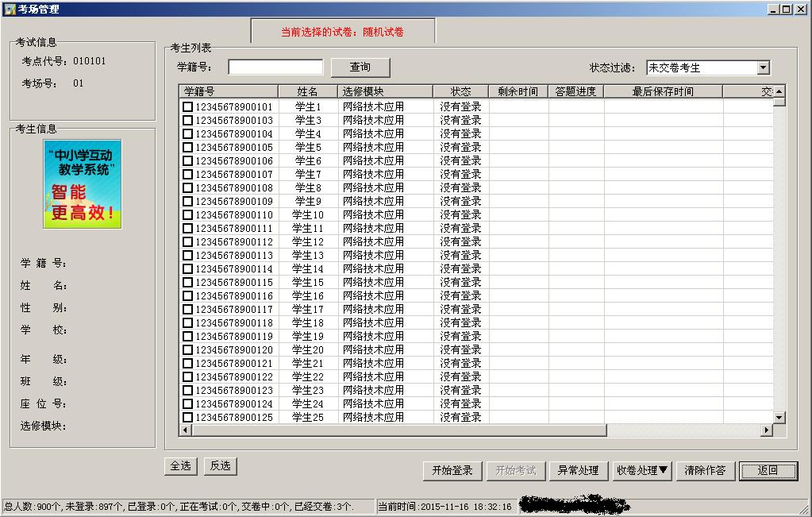
Task: Click the vertical scrollbar down arrow
Action: click(779, 417)
